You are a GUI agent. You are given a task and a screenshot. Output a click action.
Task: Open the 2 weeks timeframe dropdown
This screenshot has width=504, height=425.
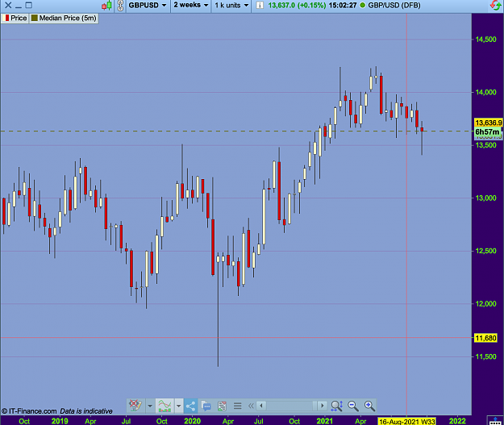point(191,5)
